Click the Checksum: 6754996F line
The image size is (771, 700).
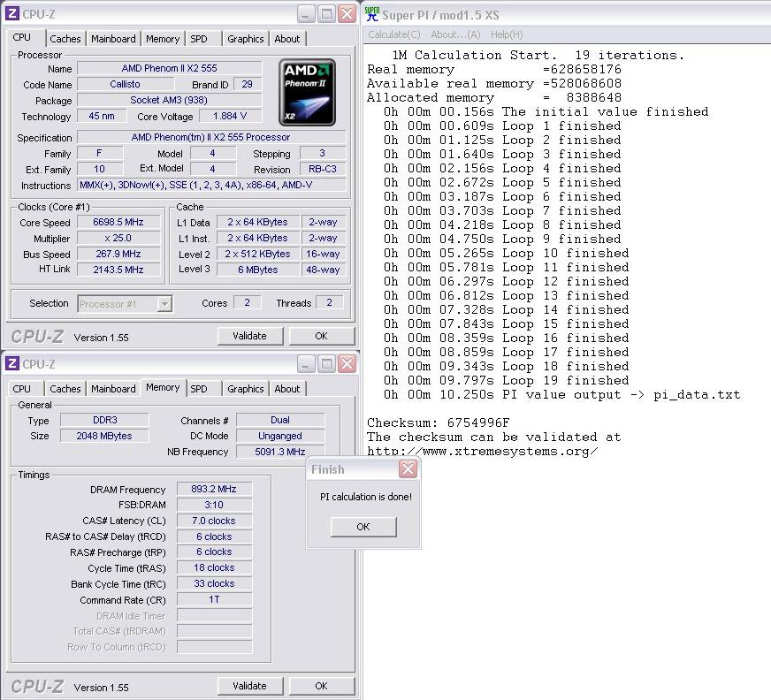point(439,422)
